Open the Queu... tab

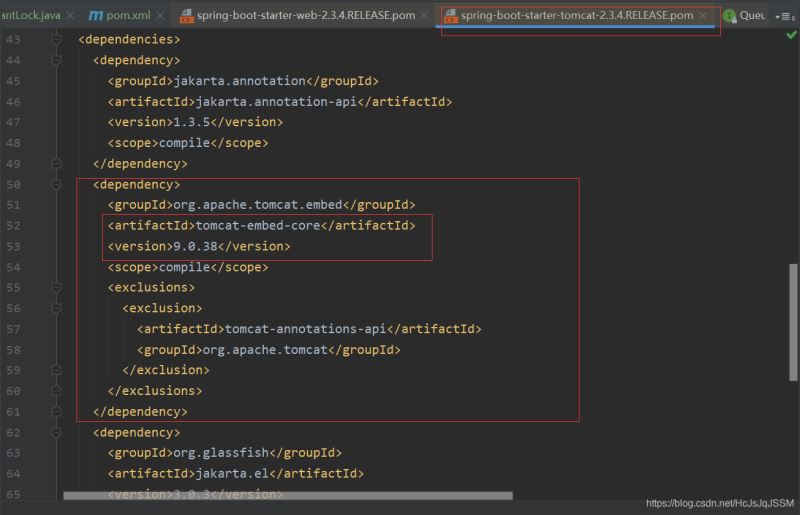(752, 15)
